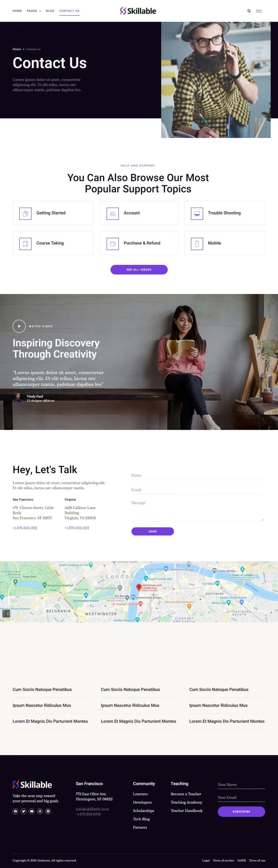Click the Big Ben marker on the map
This screenshot has height=868, width=278.
click(x=127, y=597)
